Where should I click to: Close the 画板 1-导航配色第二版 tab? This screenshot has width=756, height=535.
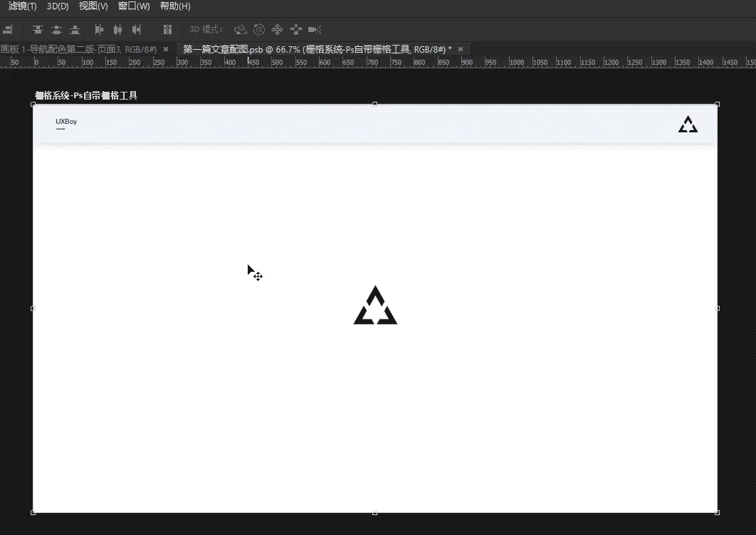pos(166,49)
